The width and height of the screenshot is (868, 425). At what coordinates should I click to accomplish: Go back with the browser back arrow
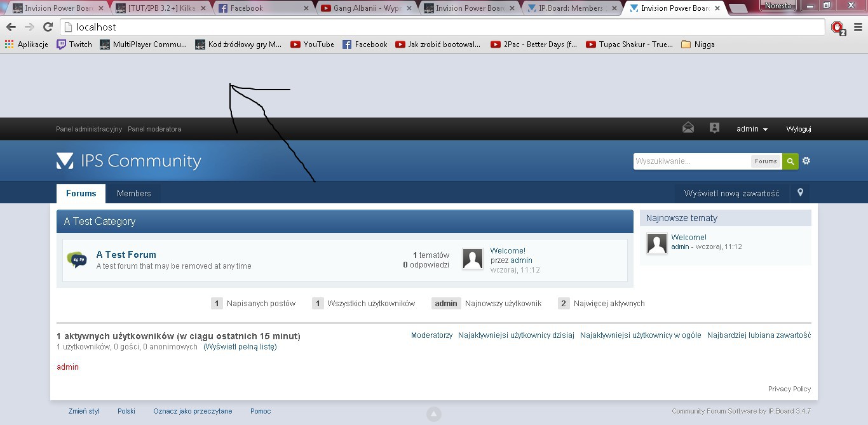[11, 27]
